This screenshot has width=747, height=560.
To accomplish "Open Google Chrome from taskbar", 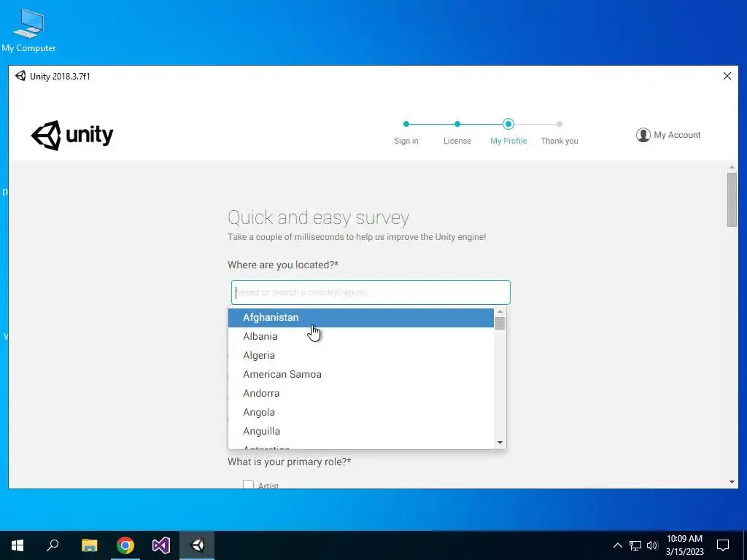I will (x=125, y=545).
